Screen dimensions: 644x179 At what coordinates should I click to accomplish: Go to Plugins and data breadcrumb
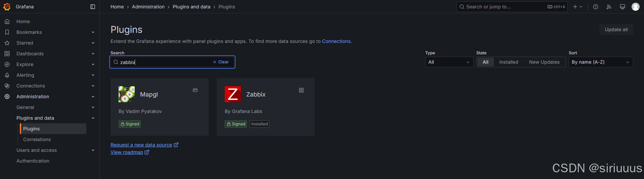coord(191,7)
